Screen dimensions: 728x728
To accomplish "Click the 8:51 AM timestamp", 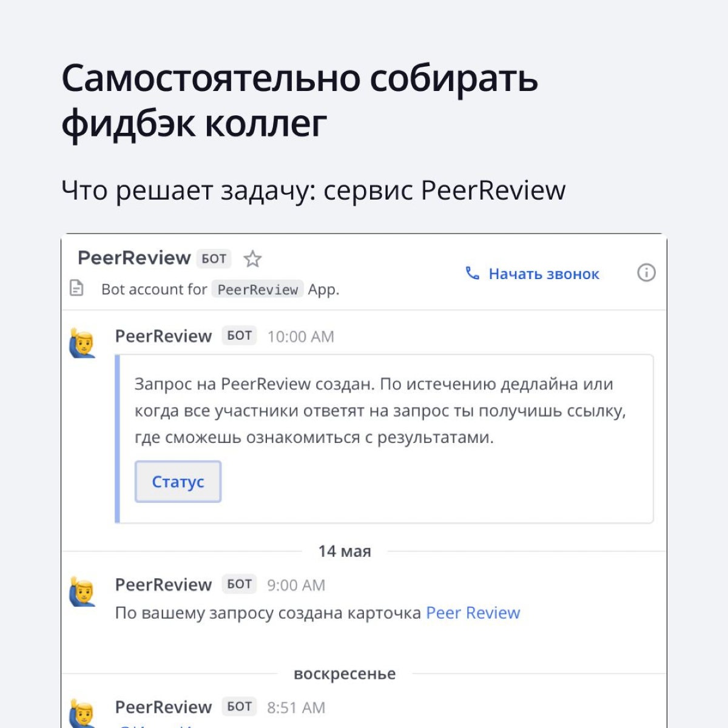I will tap(296, 708).
